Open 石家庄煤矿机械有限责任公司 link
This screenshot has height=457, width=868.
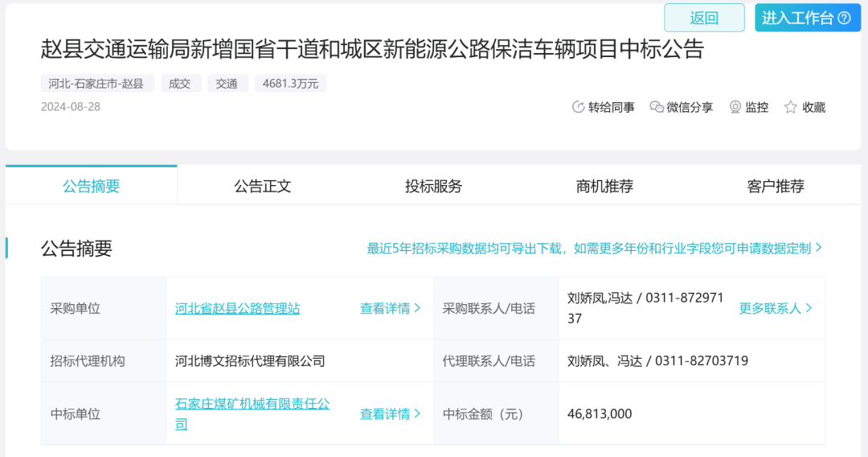pyautogui.click(x=252, y=414)
